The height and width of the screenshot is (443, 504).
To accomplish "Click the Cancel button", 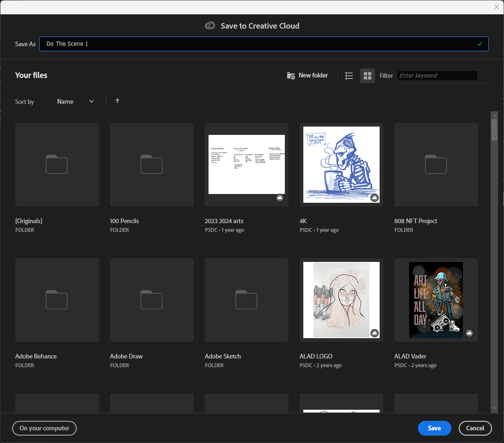I will coord(475,428).
